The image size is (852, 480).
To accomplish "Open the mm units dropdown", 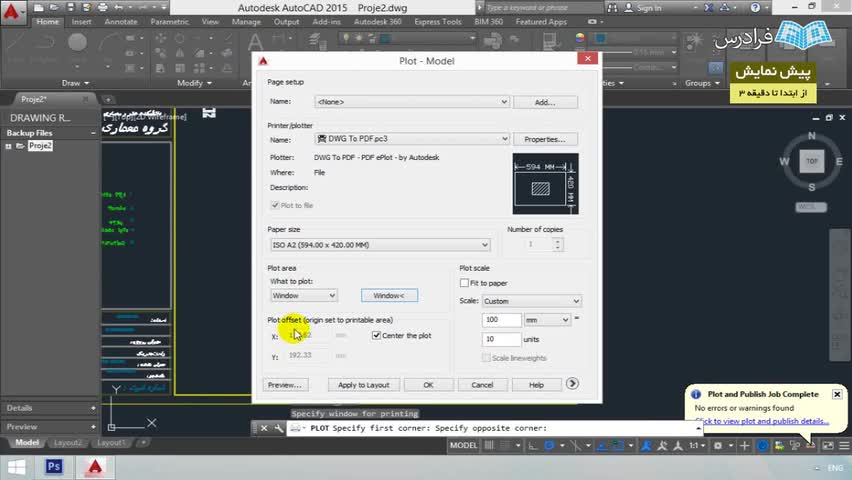I will tap(547, 320).
